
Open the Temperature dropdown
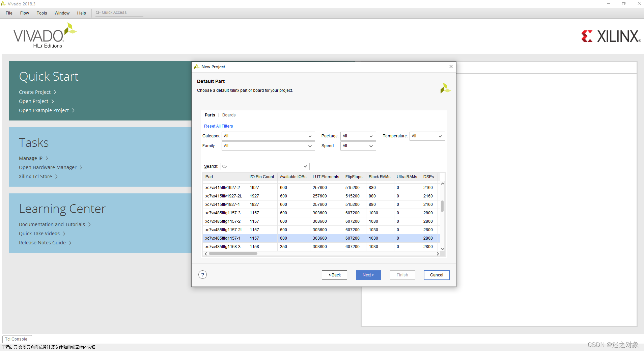427,136
